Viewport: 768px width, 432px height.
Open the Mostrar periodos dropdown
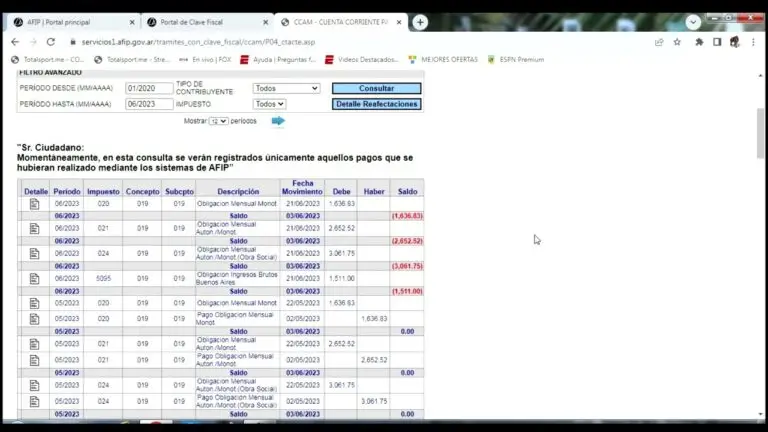click(x=218, y=121)
